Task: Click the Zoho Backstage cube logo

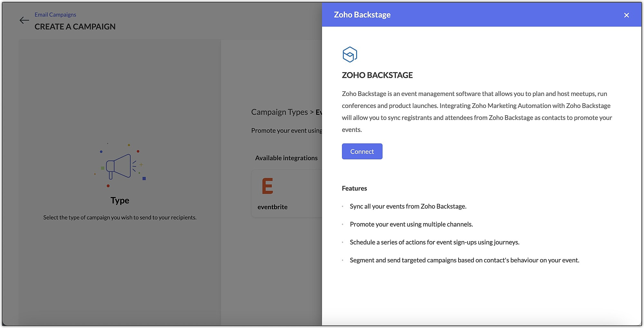Action: tap(350, 54)
